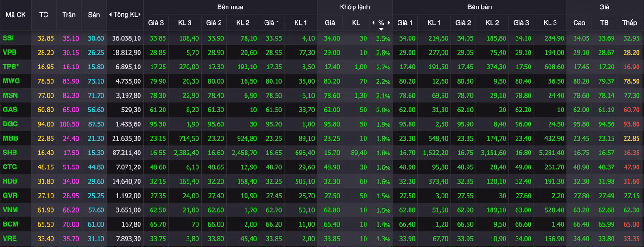Select SSI total volume 36,038,10
644x247 pixels.
coord(126,38)
